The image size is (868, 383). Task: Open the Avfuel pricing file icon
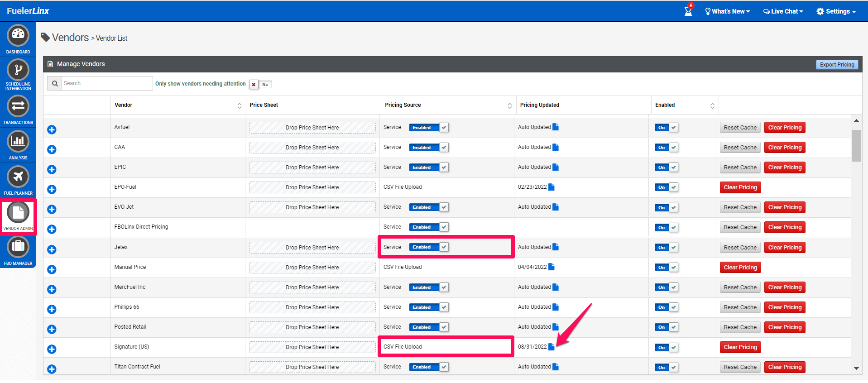click(556, 127)
